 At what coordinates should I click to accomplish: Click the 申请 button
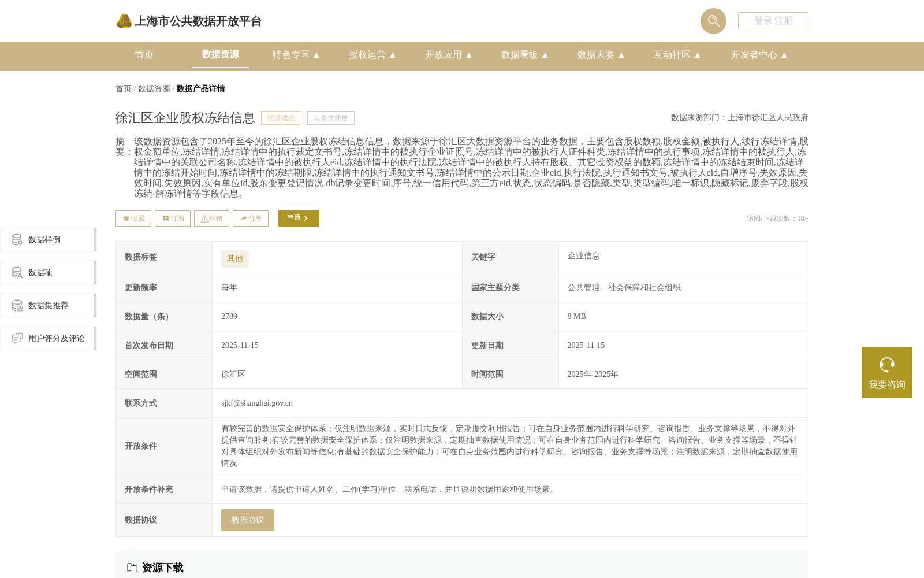click(299, 218)
